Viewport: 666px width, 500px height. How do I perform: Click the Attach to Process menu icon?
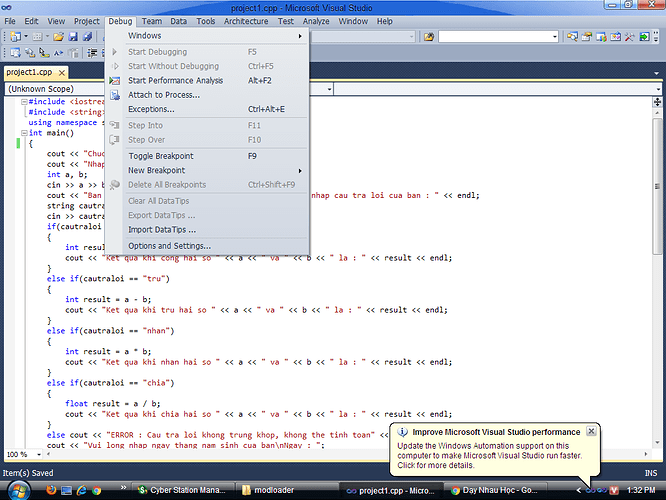point(115,95)
